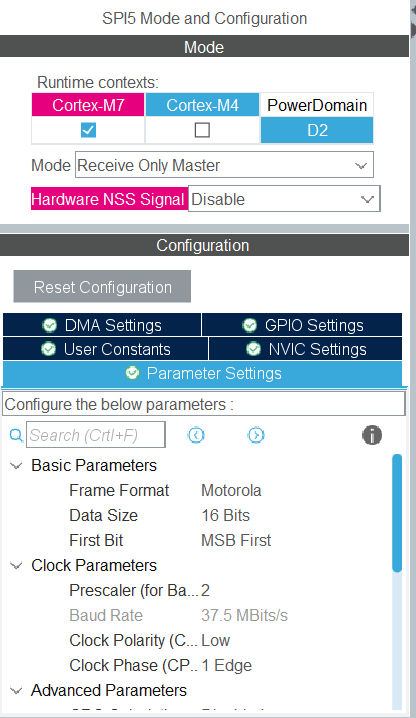The width and height of the screenshot is (416, 718).
Task: Switch to the Parameter Settings tab
Action: (203, 373)
